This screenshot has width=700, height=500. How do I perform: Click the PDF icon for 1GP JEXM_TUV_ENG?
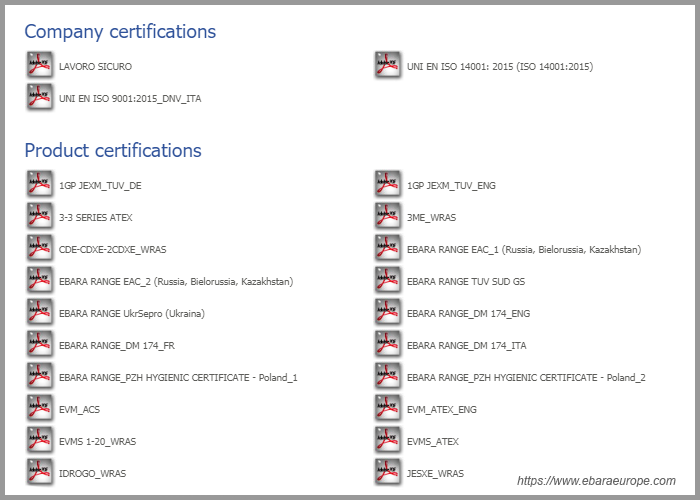[x=388, y=184]
